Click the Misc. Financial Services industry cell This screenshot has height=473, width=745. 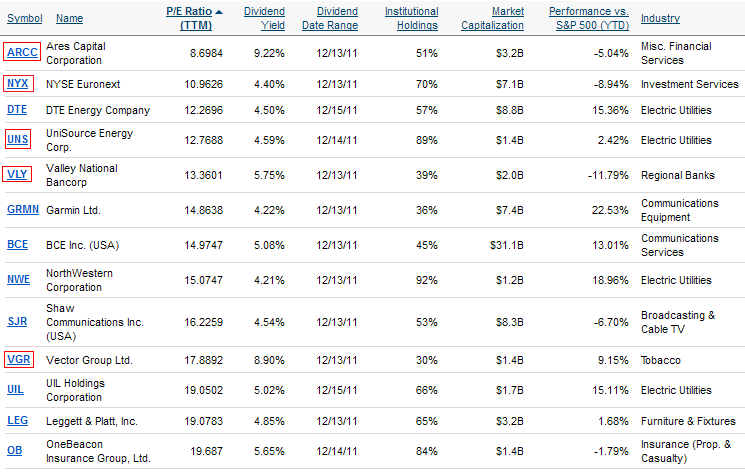click(x=676, y=53)
